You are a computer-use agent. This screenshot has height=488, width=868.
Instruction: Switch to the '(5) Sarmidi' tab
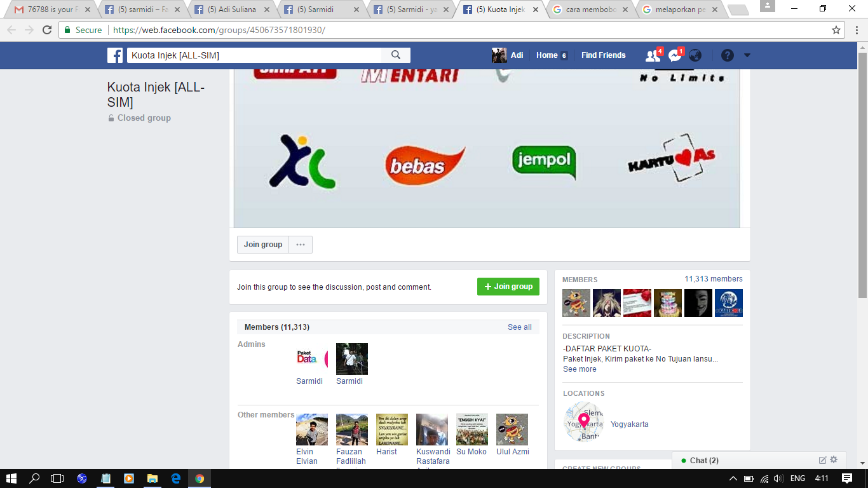pos(320,10)
